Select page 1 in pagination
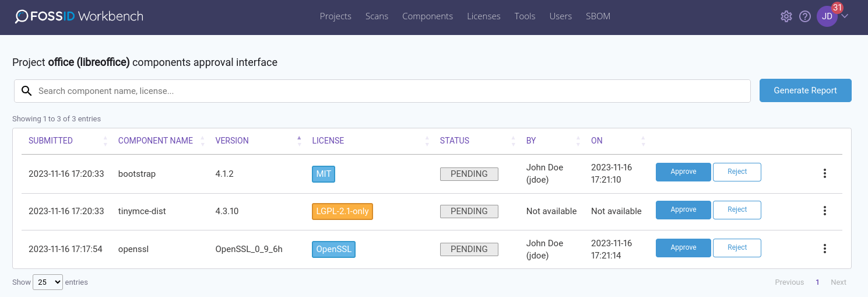The height and width of the screenshot is (297, 868). click(817, 282)
